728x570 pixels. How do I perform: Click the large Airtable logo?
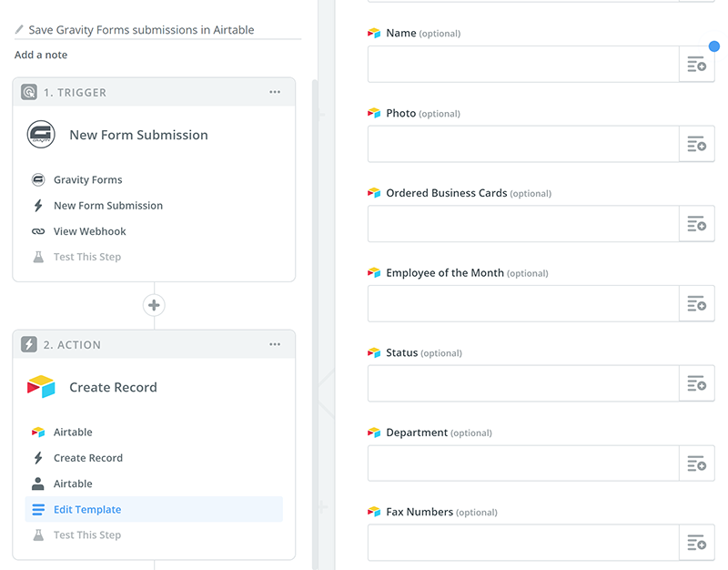pyautogui.click(x=41, y=386)
